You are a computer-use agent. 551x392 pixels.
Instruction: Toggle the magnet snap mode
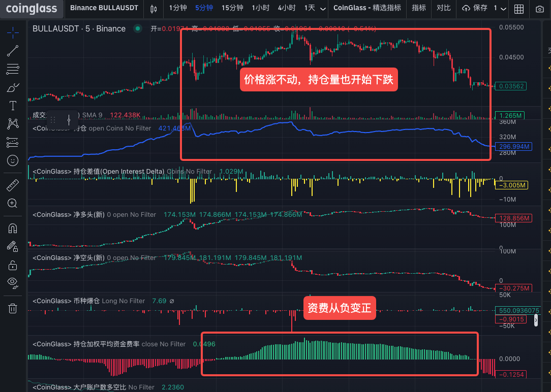[x=13, y=228]
